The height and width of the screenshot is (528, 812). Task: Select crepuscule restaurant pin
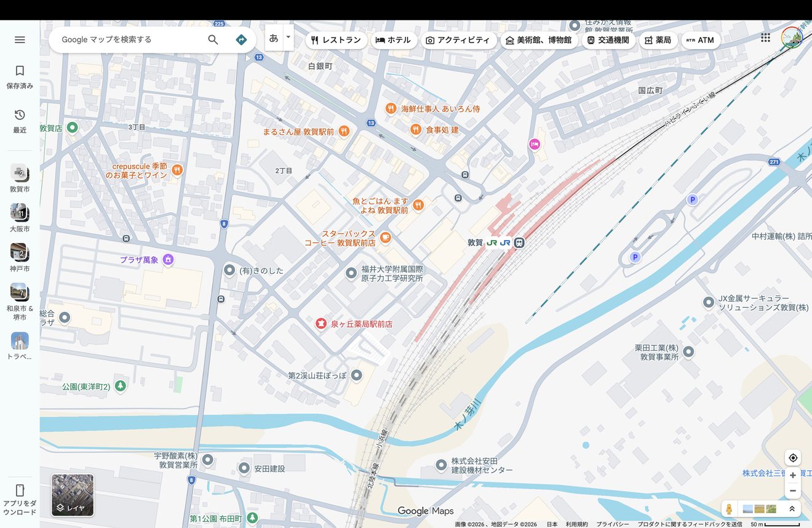tap(177, 170)
